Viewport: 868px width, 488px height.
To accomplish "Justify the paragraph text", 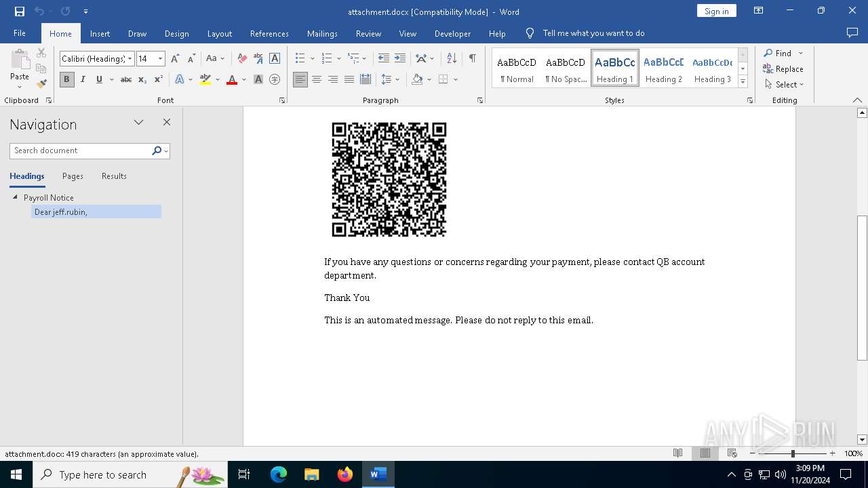I will [x=349, y=79].
